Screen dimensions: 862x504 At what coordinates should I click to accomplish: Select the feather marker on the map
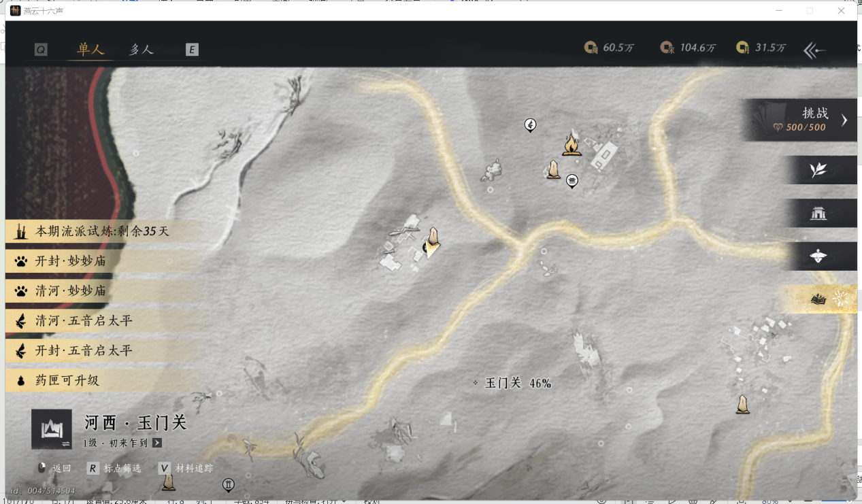coord(530,124)
